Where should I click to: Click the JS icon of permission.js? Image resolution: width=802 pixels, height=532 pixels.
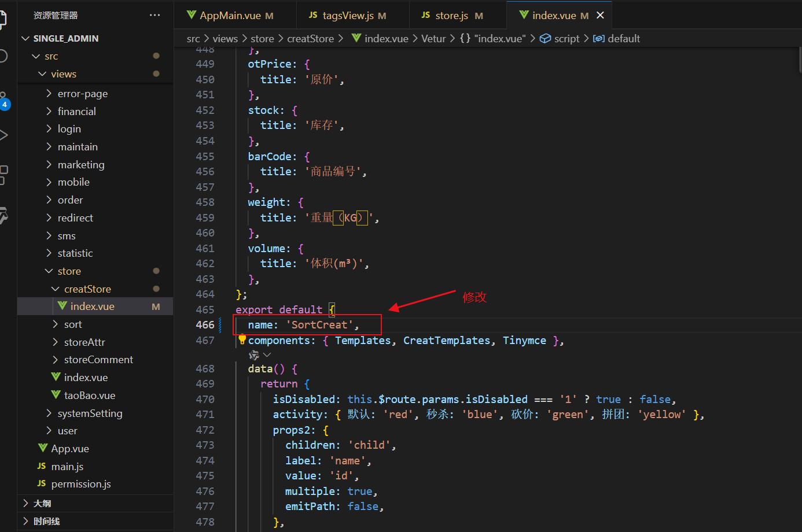42,483
